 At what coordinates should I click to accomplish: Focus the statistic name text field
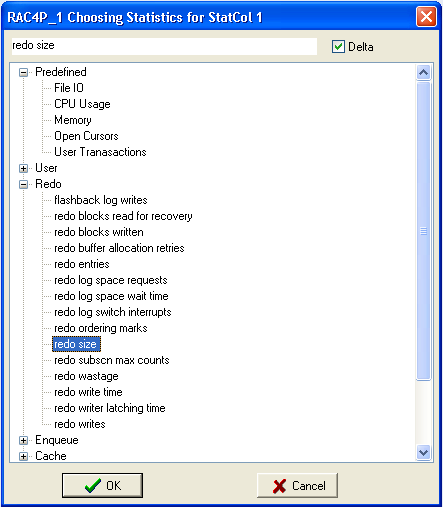[x=164, y=46]
